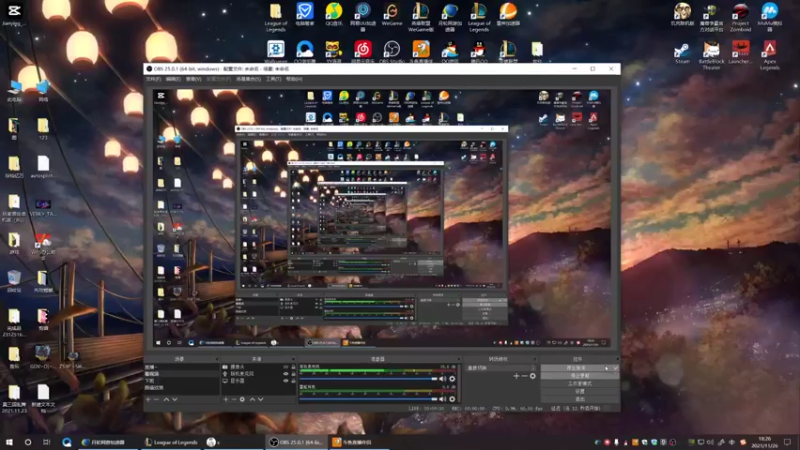Open Task View on taskbar
Viewport: 800px width, 450px height.
(x=46, y=442)
